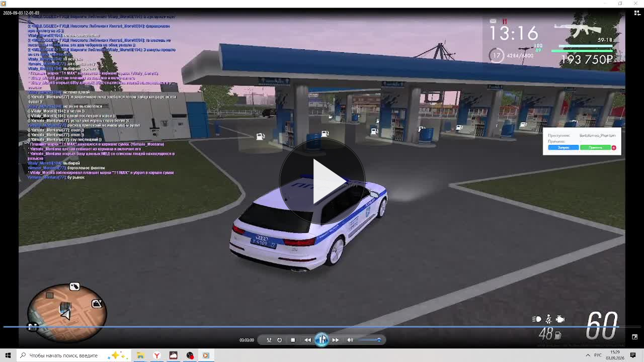Adjust the volume slider in the player

click(x=370, y=340)
